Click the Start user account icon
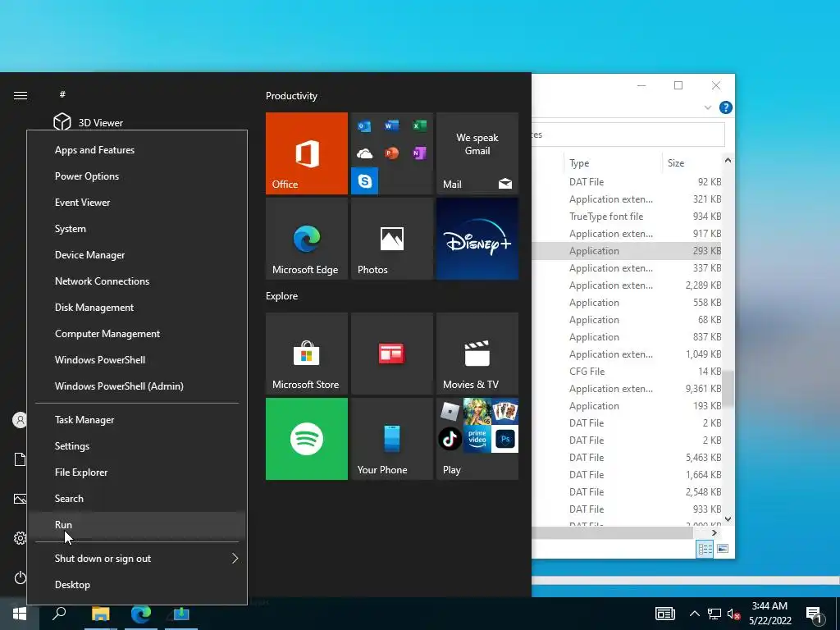 (20, 420)
